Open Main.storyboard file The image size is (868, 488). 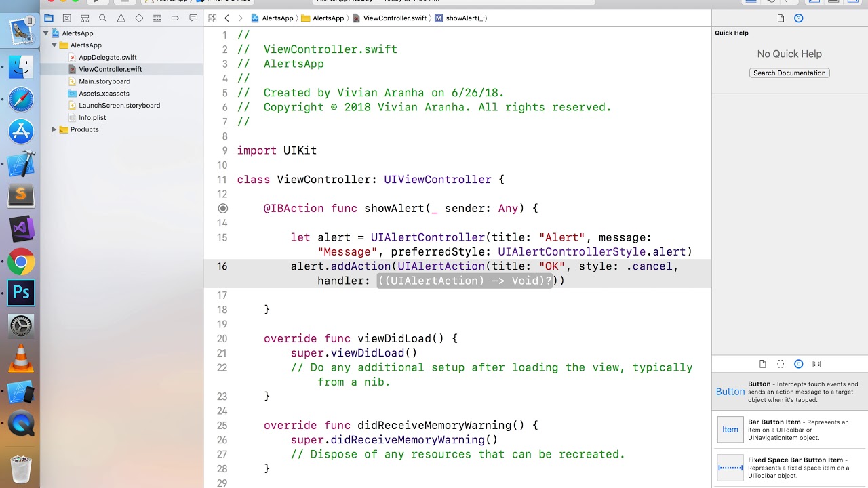pyautogui.click(x=104, y=81)
